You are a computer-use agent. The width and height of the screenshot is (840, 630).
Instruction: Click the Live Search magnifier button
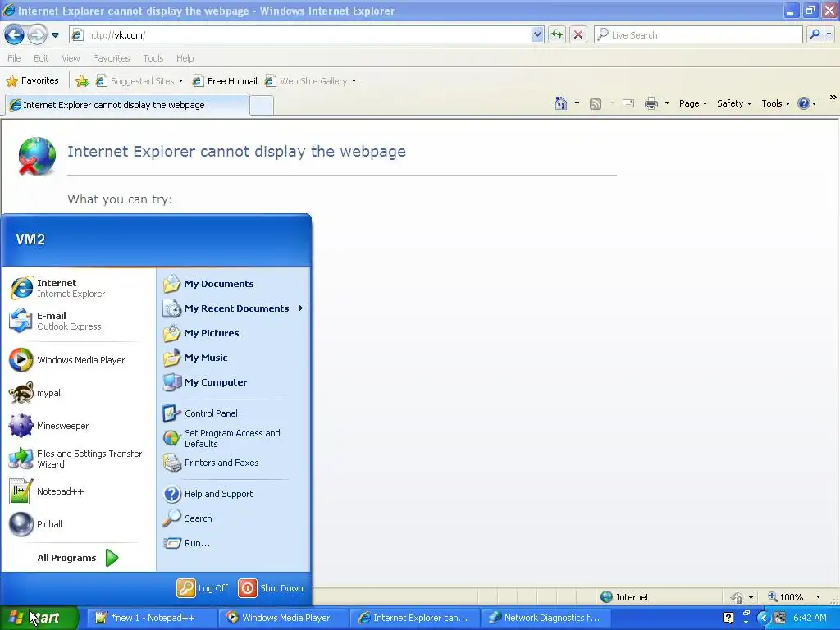[x=815, y=34]
